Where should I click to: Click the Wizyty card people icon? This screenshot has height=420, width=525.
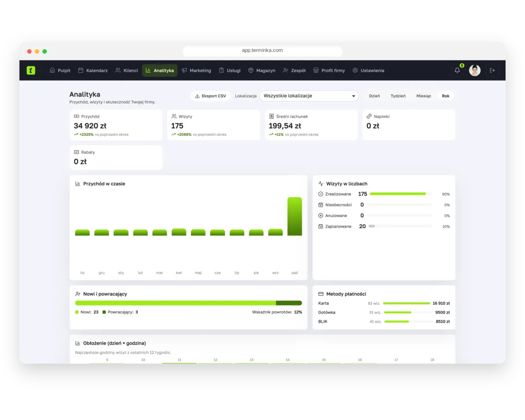(174, 117)
